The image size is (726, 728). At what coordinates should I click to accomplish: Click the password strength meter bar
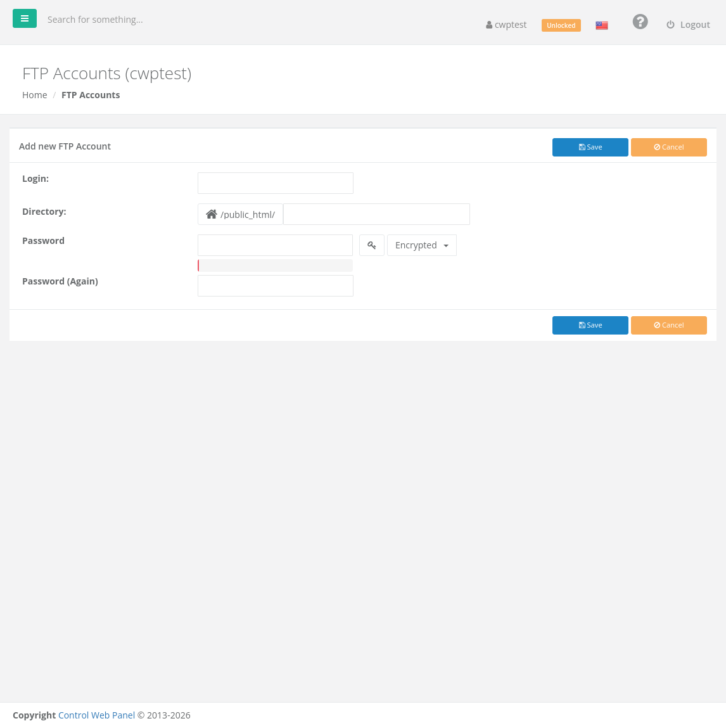point(276,265)
